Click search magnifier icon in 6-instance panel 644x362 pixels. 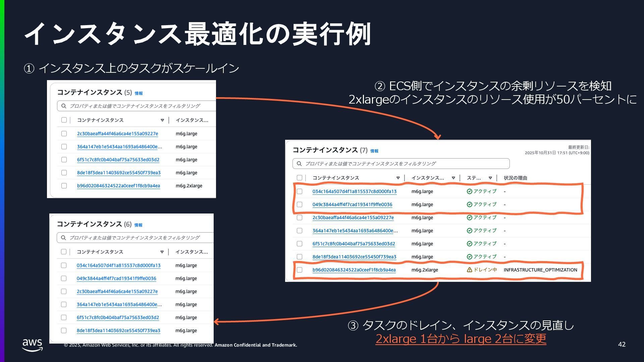click(63, 238)
